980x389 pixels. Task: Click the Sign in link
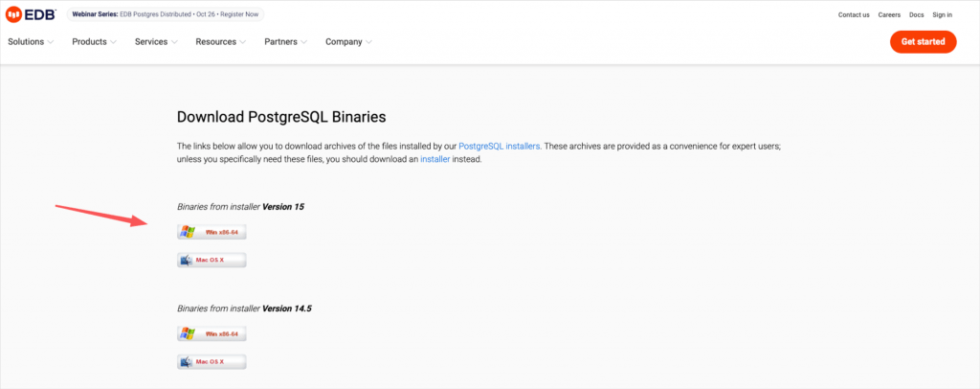pos(942,14)
